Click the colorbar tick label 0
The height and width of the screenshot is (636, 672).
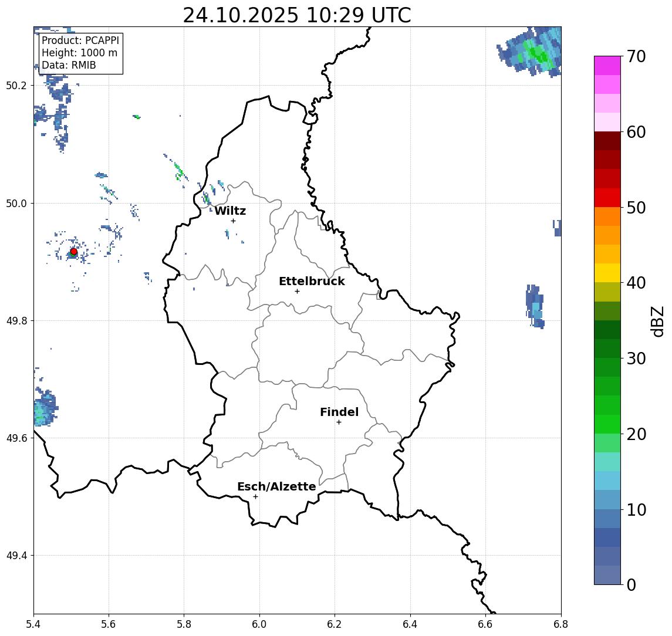(632, 584)
